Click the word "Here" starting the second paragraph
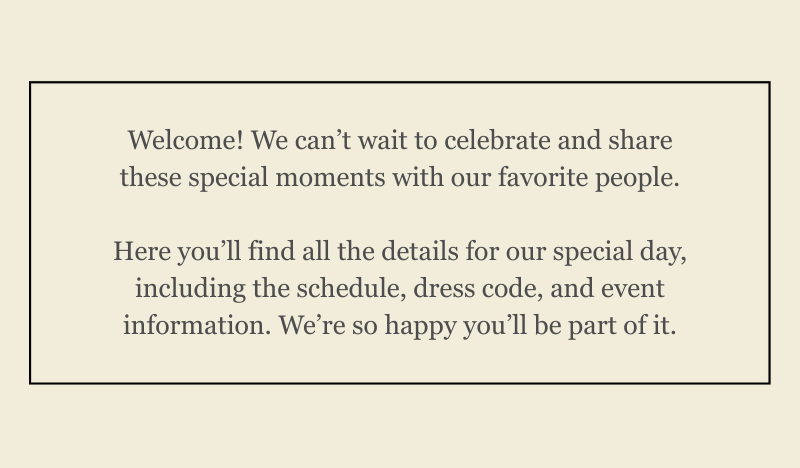The image size is (800, 468). point(142,252)
